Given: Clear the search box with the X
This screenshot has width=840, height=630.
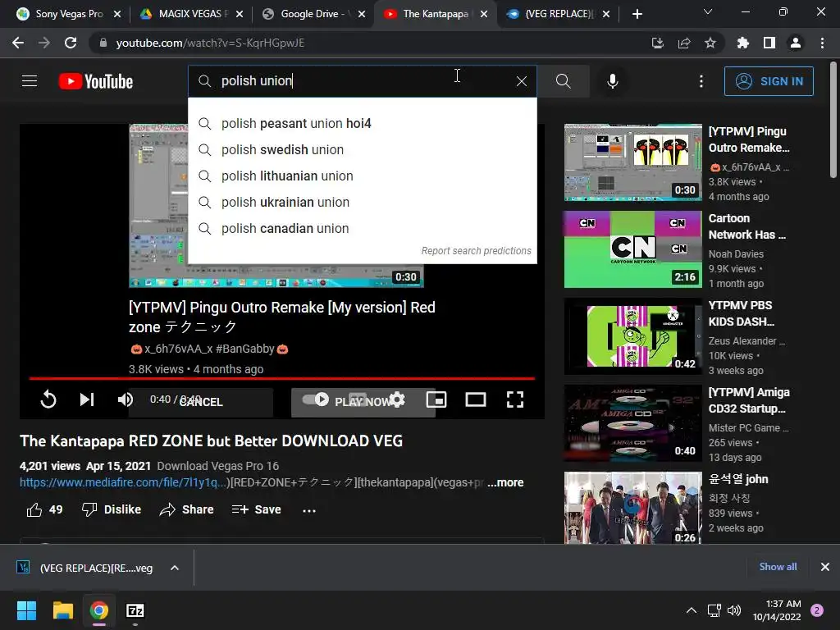Looking at the screenshot, I should (x=521, y=81).
